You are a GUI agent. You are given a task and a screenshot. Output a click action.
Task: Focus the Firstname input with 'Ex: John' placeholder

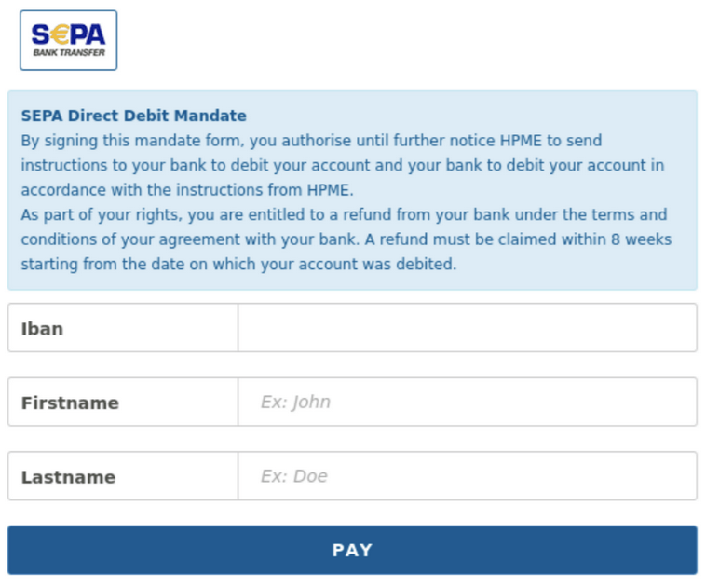pos(468,402)
